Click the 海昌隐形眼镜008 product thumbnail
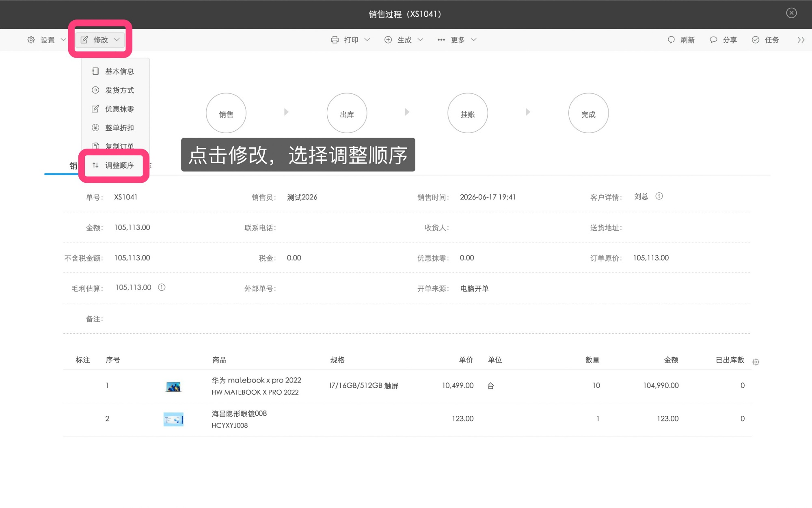This screenshot has height=508, width=812. pyautogui.click(x=173, y=419)
